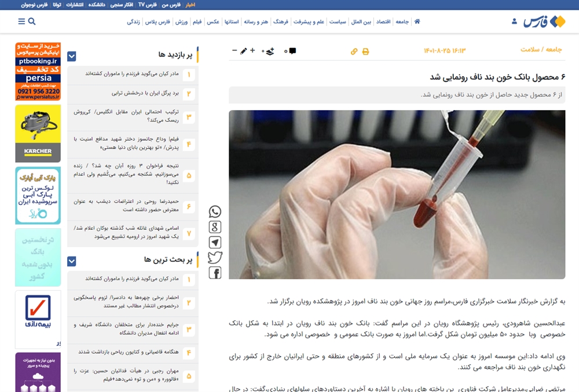
Task: Click the بیمه رازی ad banner
Action: pyautogui.click(x=38, y=320)
